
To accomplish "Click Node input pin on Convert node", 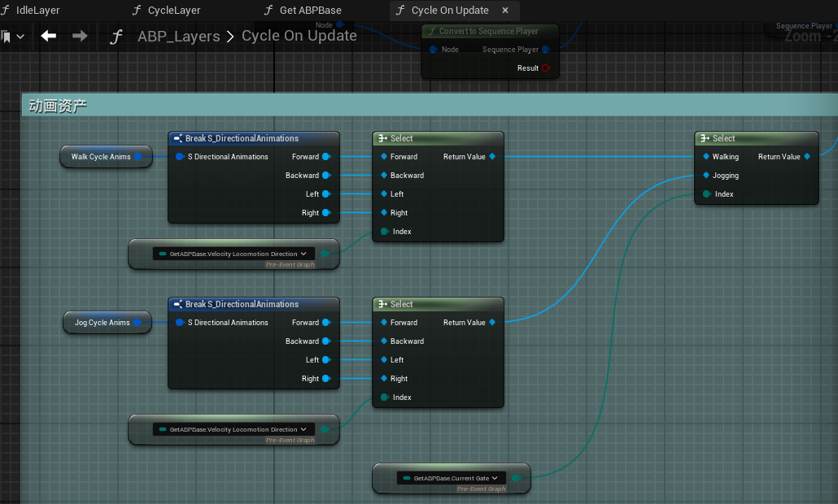I will 434,49.
